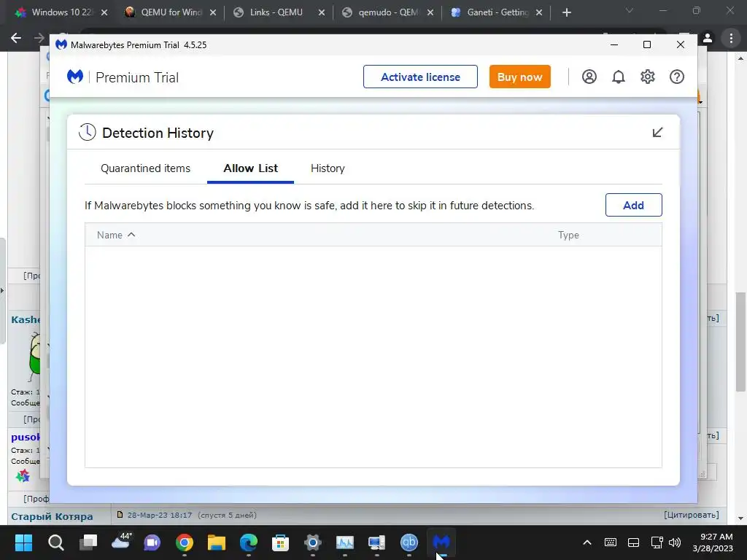Screen dimensions: 747x560
Task: Switch to QEMU for Windows browser tab
Action: click(x=171, y=12)
